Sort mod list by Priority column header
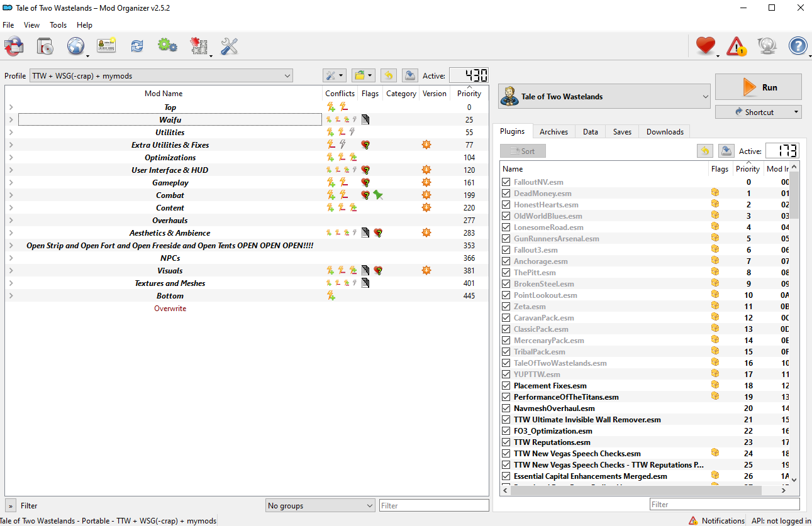The height and width of the screenshot is (526, 812). (469, 93)
